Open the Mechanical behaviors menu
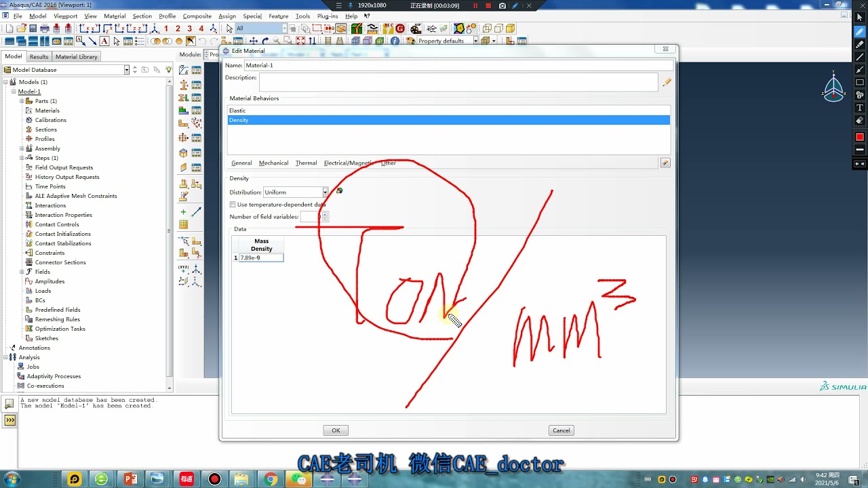 point(273,163)
